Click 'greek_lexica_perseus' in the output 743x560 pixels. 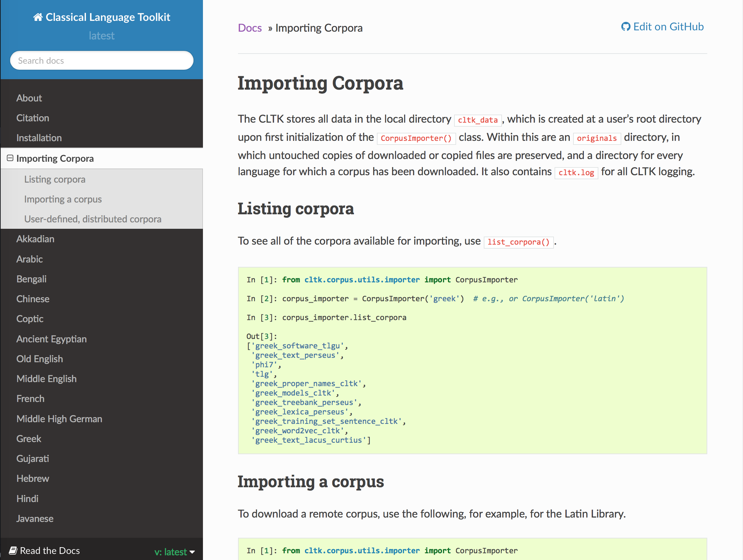pos(300,412)
